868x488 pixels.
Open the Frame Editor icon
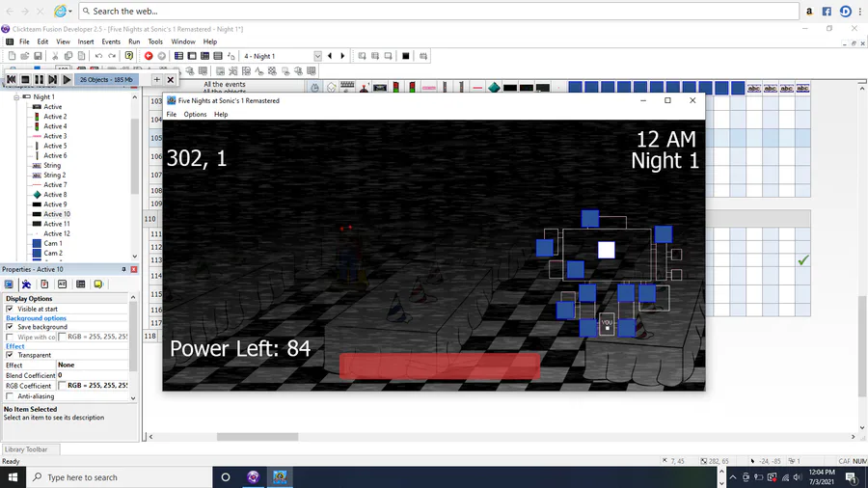(192, 56)
